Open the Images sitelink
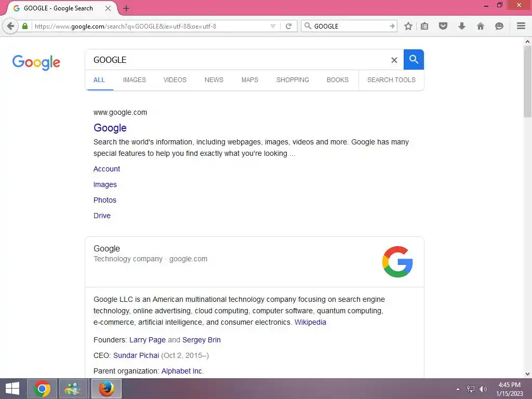The image size is (532, 399). (x=105, y=184)
